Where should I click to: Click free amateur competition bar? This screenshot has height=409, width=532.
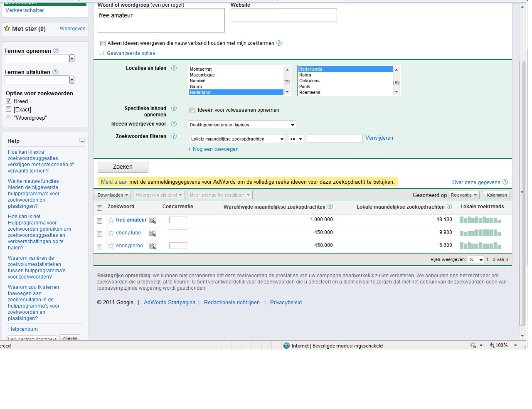[x=178, y=220]
